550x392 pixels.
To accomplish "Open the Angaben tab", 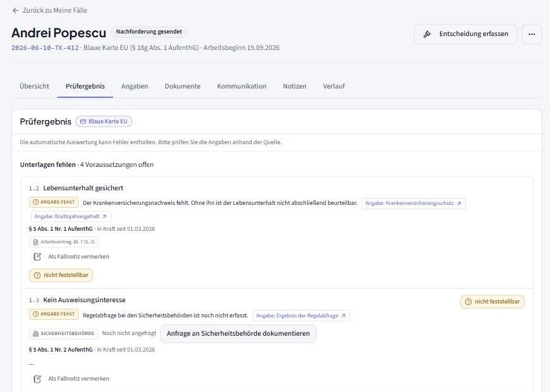I will (x=135, y=87).
